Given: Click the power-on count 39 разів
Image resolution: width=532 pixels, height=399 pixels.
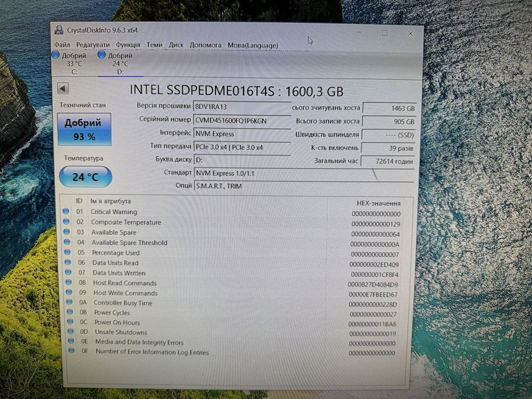Looking at the screenshot, I should tap(388, 148).
